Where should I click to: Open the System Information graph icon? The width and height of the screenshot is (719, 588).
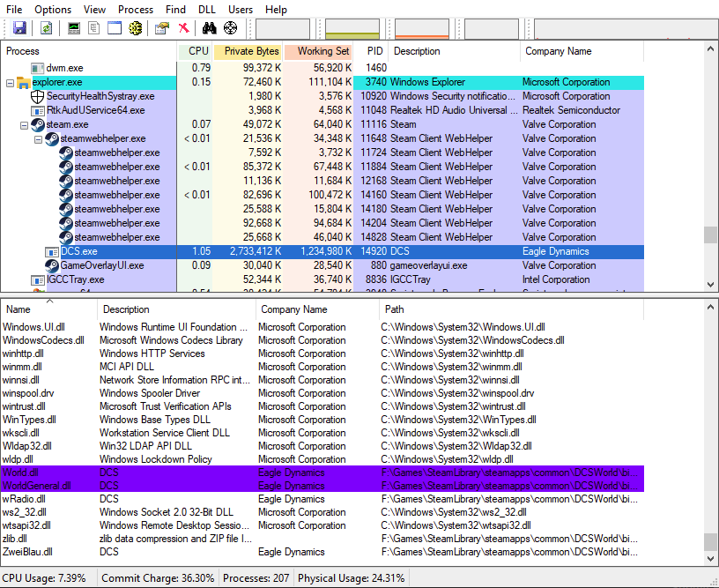click(x=74, y=28)
